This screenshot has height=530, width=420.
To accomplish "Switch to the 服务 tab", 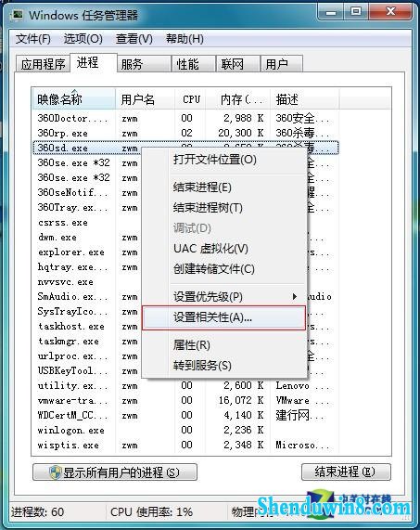I will (144, 64).
